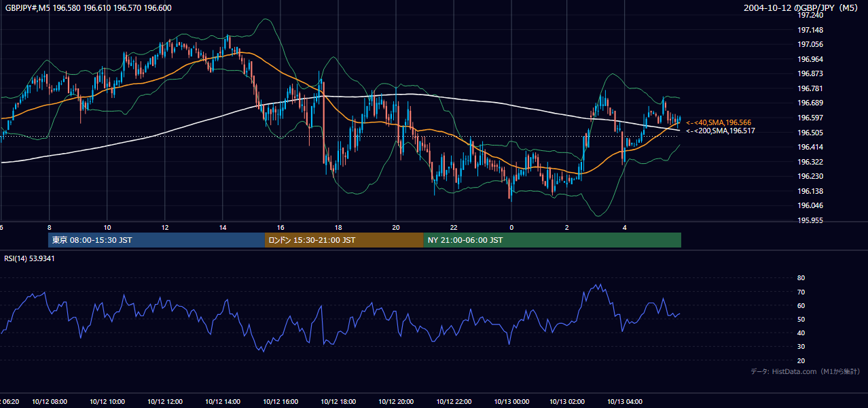Viewport: 868px width, 408px height.
Task: Click the 10/12 10:00 time axis label
Action: pos(107,402)
